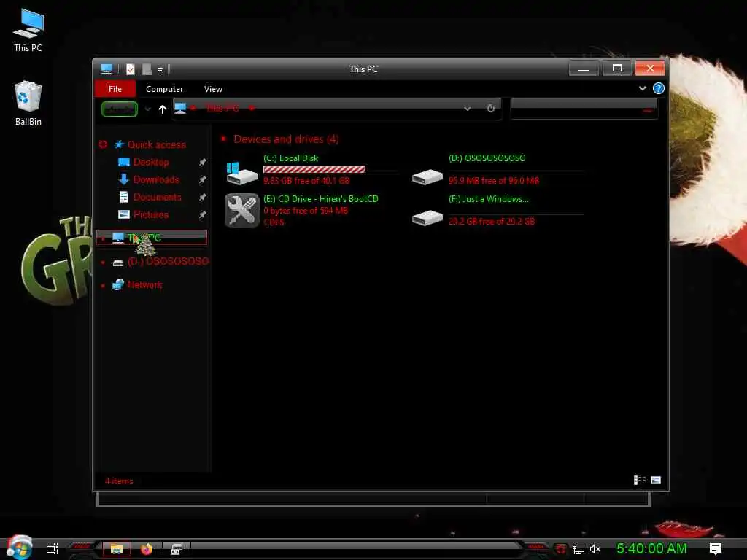This screenshot has width=747, height=560.
Task: Click "9.83 GB free of 40.1 GB" text
Action: [306, 181]
